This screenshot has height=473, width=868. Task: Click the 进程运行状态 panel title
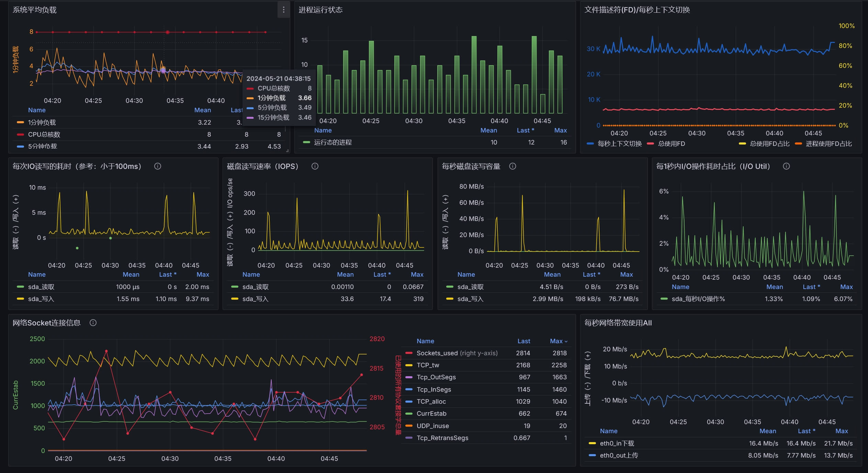320,10
